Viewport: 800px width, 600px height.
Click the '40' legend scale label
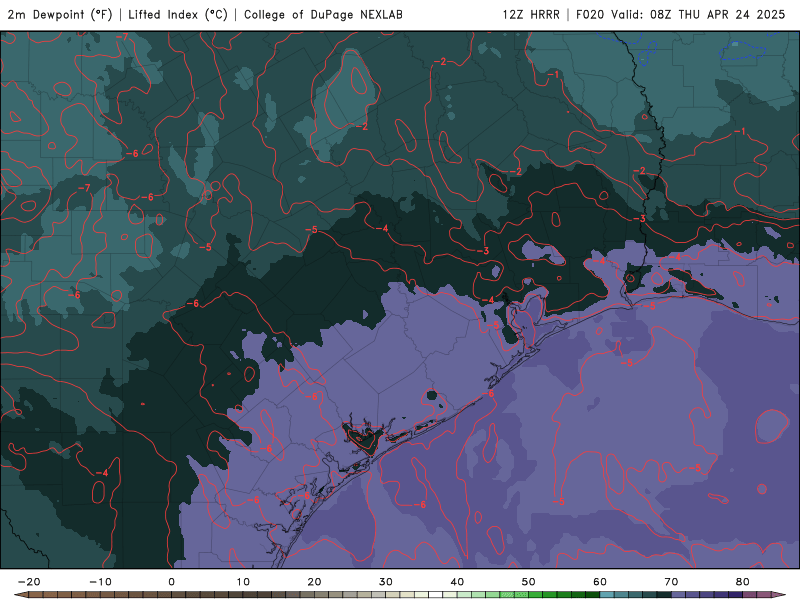point(457,582)
